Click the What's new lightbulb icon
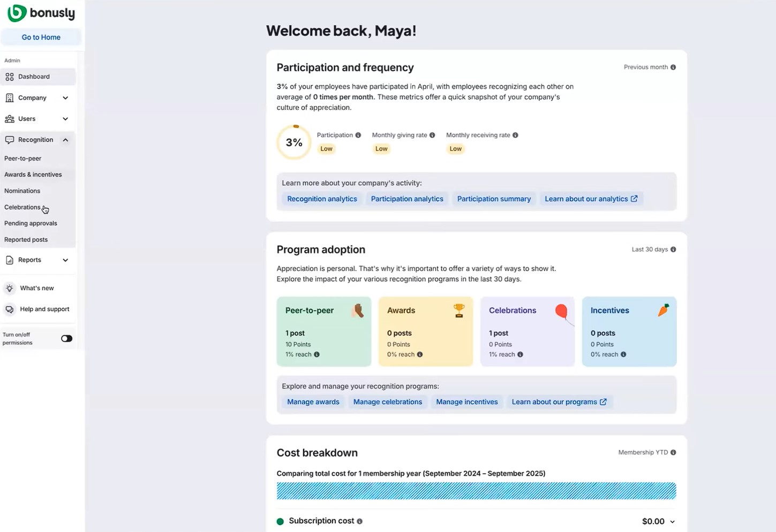 point(9,288)
